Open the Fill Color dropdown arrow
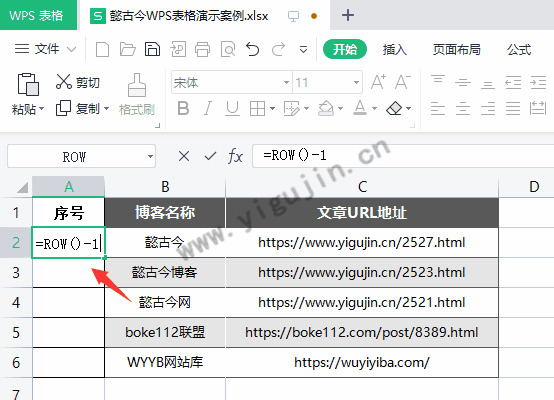 [341, 108]
